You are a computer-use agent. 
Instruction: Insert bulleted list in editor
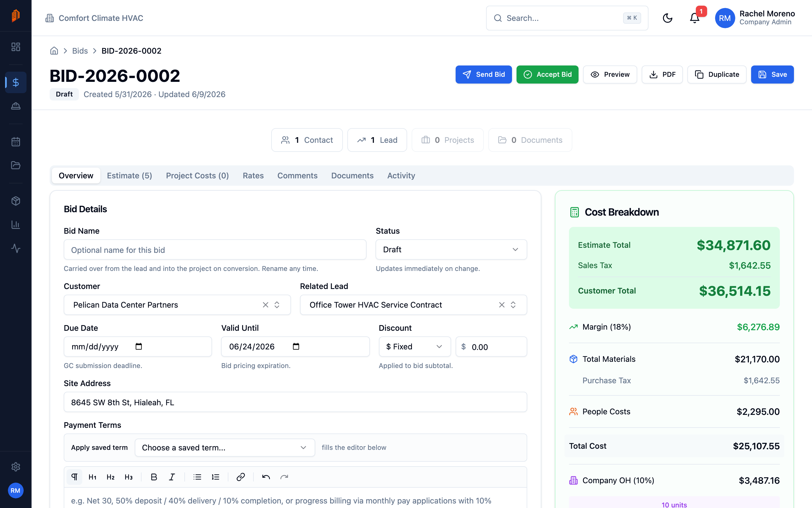point(197,477)
